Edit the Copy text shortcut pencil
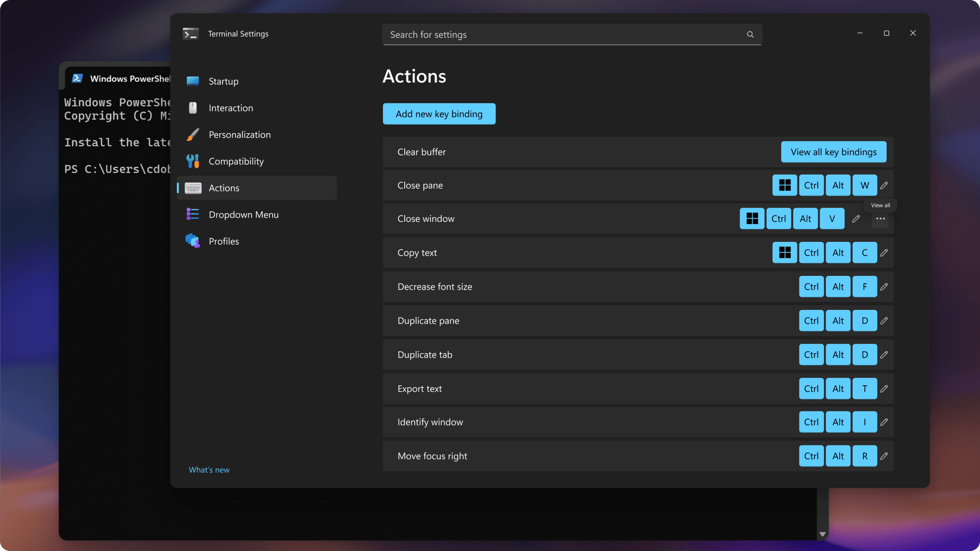The width and height of the screenshot is (980, 551). click(x=884, y=253)
